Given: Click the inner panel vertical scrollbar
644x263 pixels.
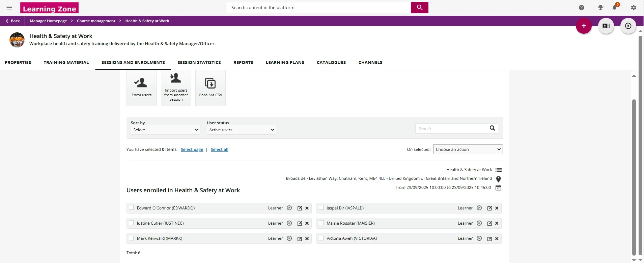Looking at the screenshot, I should (634, 177).
